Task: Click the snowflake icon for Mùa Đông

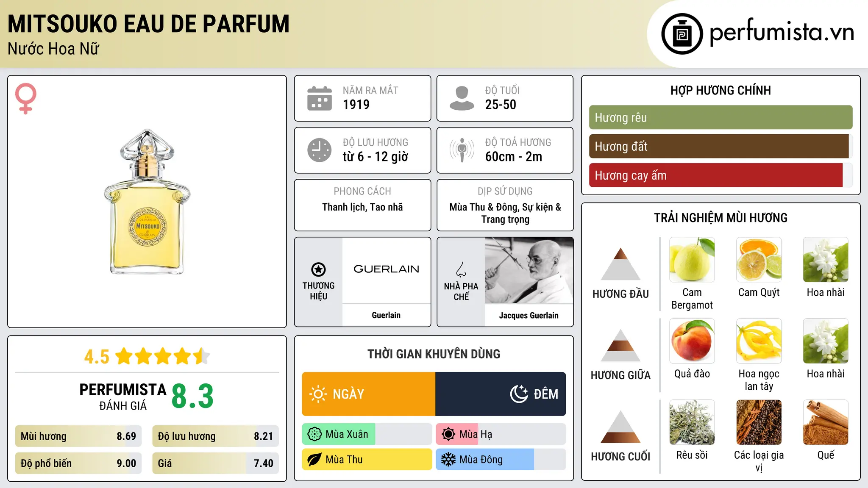Action: pos(448,460)
